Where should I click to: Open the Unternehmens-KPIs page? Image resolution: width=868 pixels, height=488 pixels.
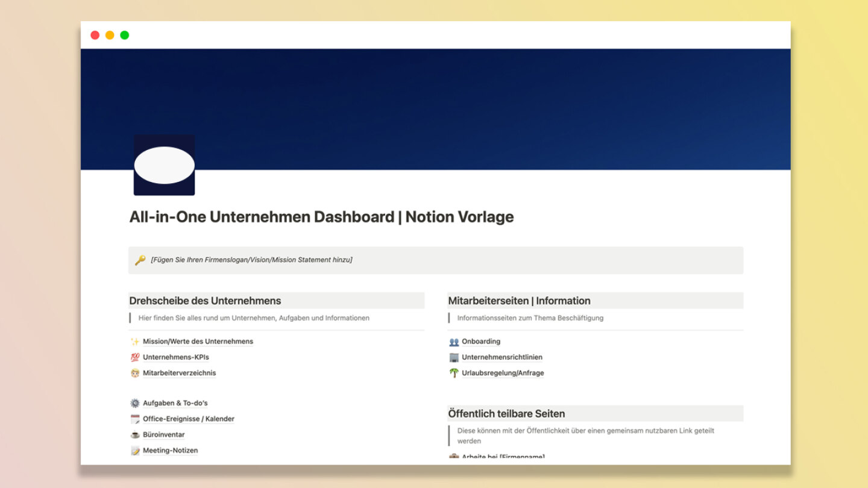(175, 357)
